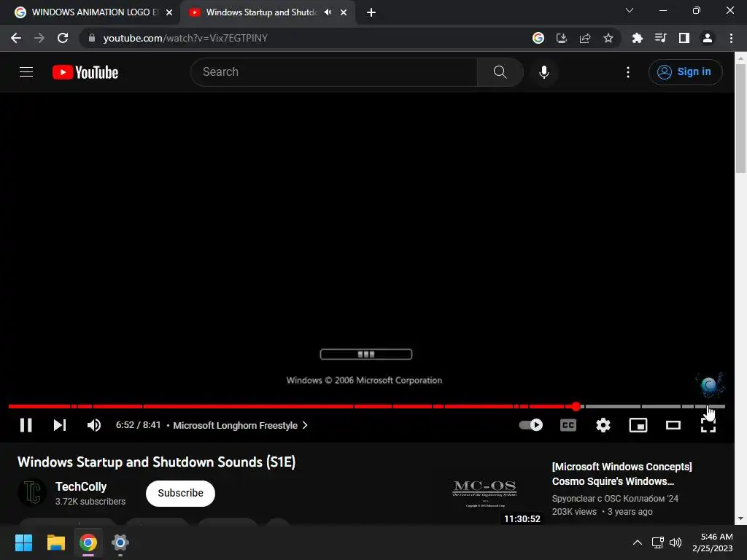
Task: Open volume control in system tray
Action: point(676,542)
